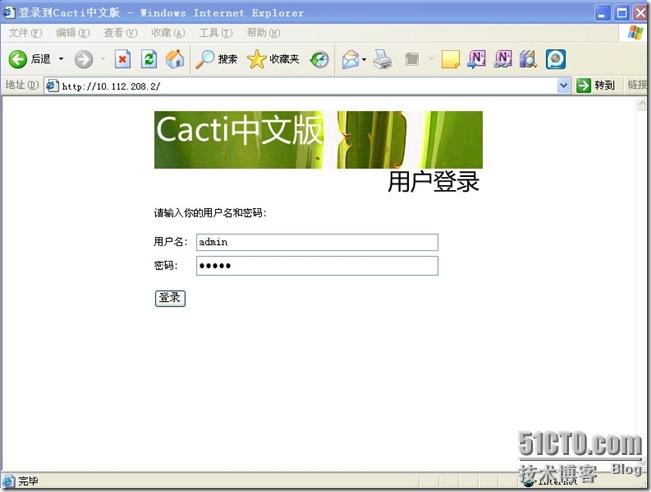Open the Back history dropdown arrow
The height and width of the screenshot is (492, 651).
point(61,59)
